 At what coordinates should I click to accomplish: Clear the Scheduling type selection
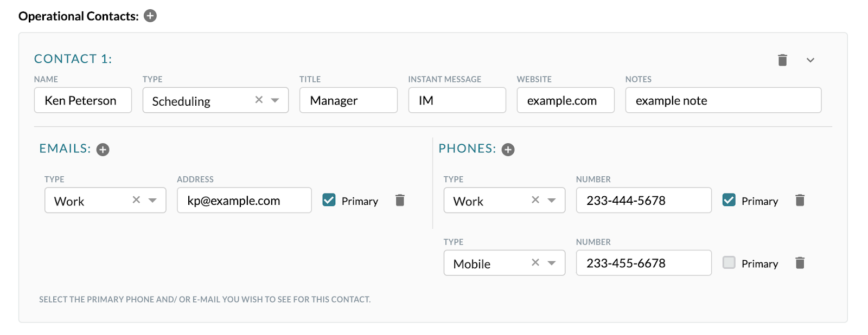(x=258, y=100)
